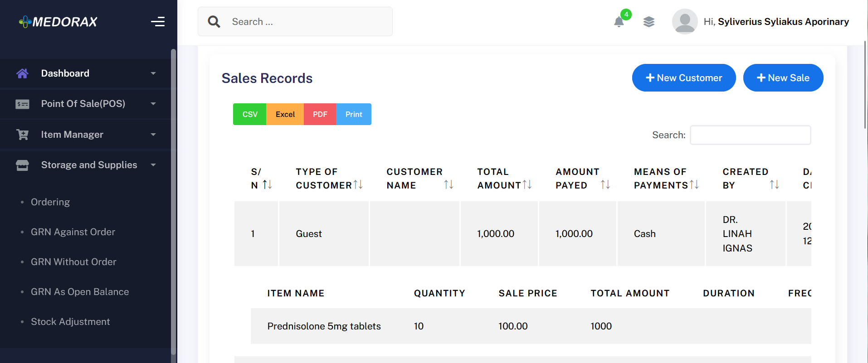Open GRN Against Order page

[73, 232]
